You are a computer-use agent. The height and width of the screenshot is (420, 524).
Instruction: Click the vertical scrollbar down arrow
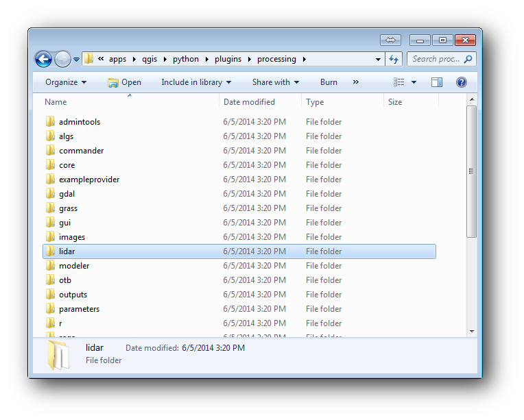tap(471, 332)
